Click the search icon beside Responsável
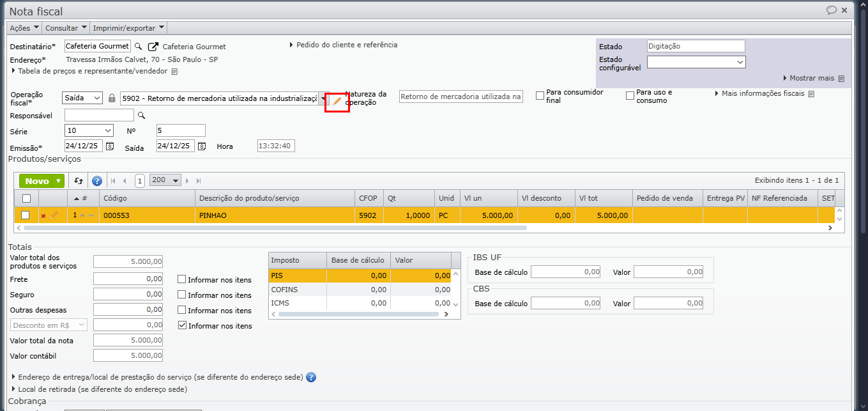This screenshot has height=411, width=868. point(142,116)
